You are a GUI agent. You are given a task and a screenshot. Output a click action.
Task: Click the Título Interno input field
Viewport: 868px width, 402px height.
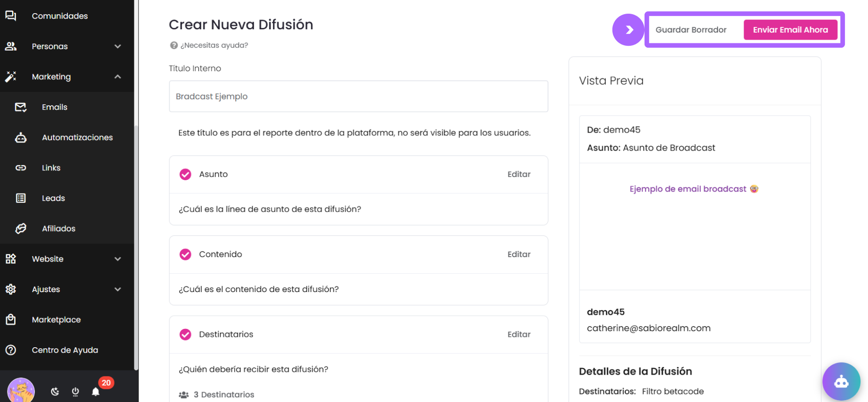(358, 96)
